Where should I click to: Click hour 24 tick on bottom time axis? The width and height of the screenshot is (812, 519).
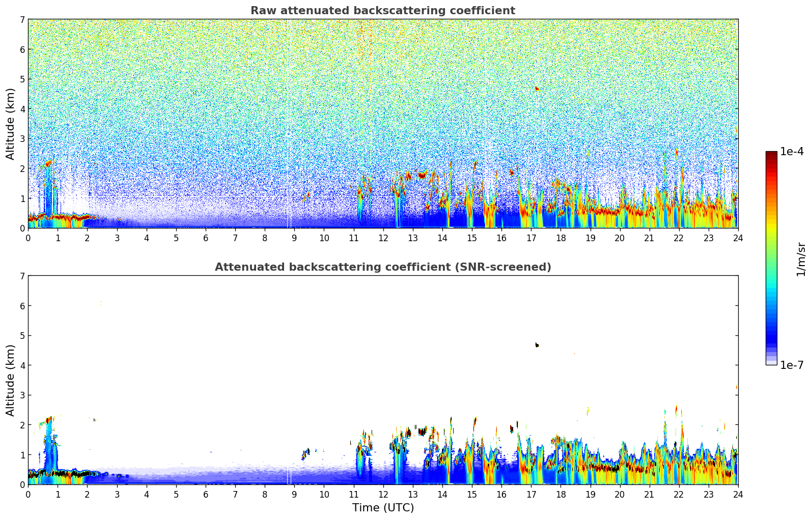tap(738, 494)
